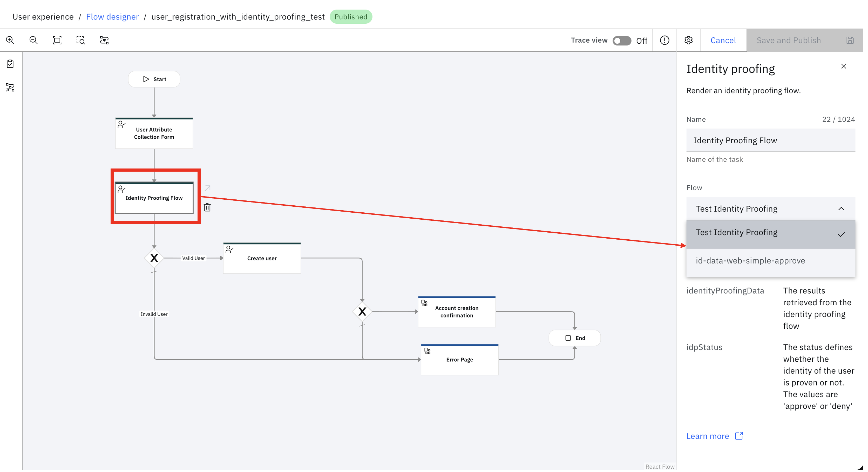Viewport: 868px width, 472px height.
Task: Click the information alert circle icon
Action: click(x=664, y=41)
